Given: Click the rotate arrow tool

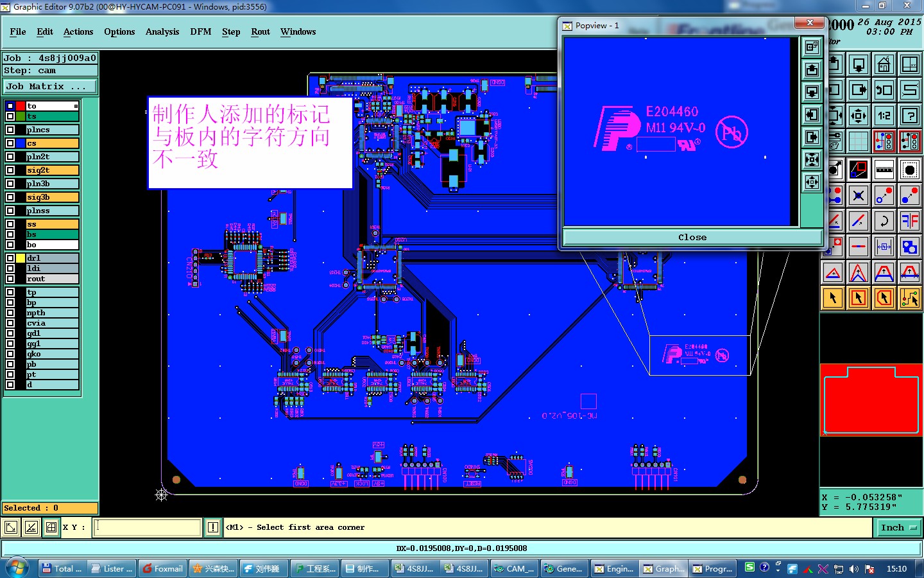Looking at the screenshot, I should (884, 221).
